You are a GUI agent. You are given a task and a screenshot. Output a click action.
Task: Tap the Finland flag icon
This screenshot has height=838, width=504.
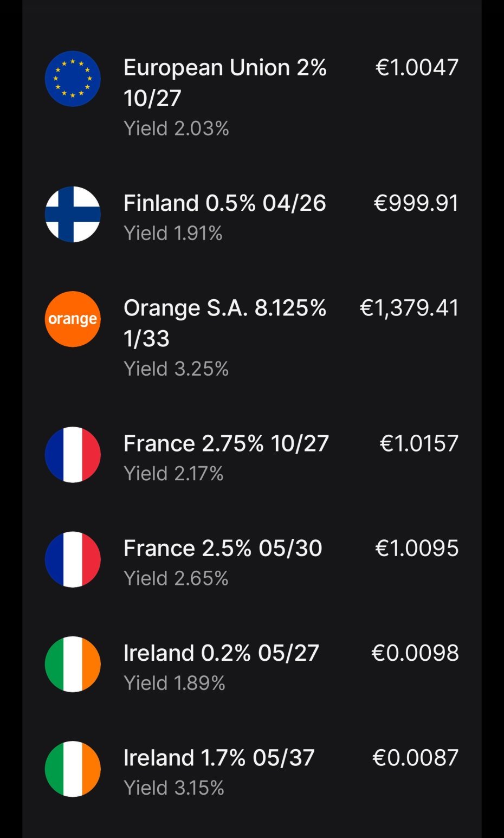[x=73, y=214]
